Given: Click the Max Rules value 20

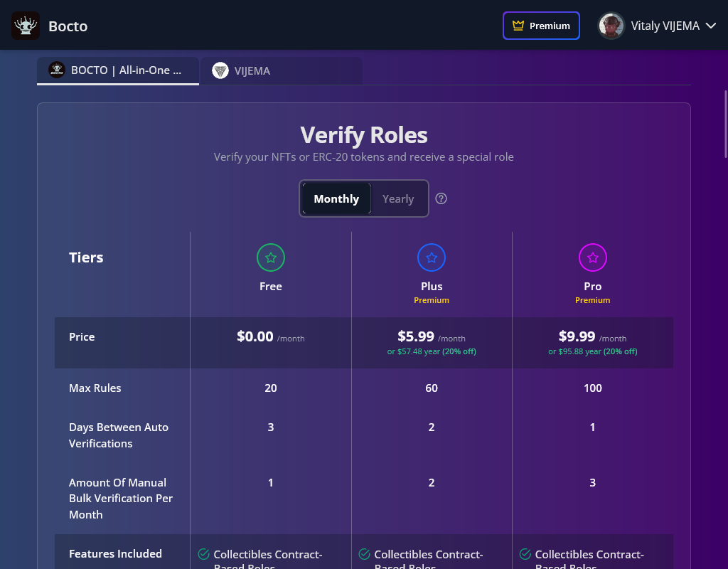Looking at the screenshot, I should [271, 388].
